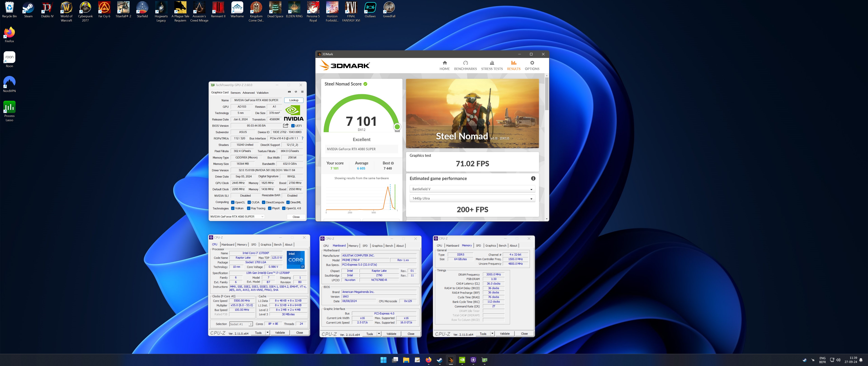
Task: Toggle the PhysX checkbox
Action: coord(270,208)
